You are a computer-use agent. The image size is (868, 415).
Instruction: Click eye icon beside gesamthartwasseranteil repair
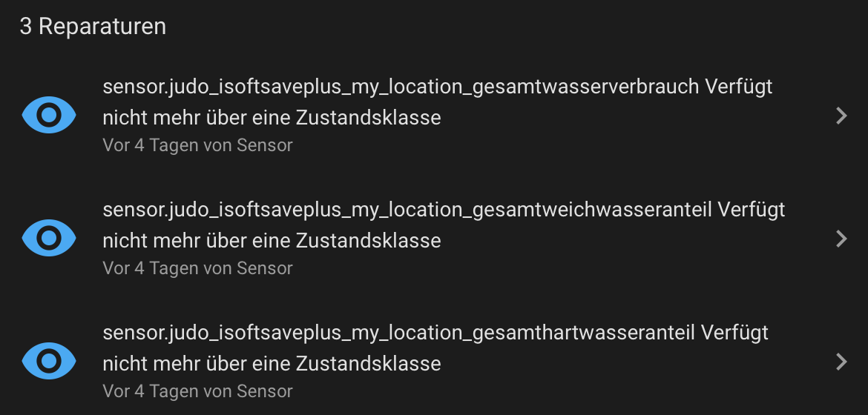pos(49,361)
